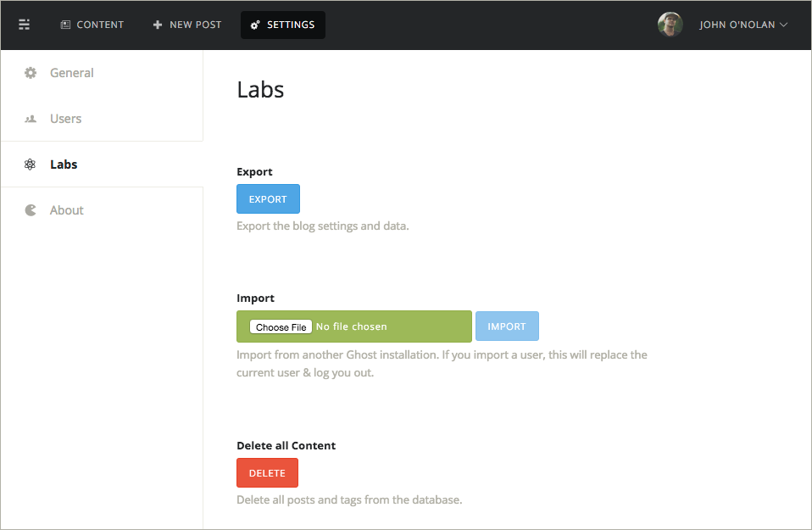Screen dimensions: 812x530
Task: Click the Delete all content button
Action: click(x=267, y=472)
